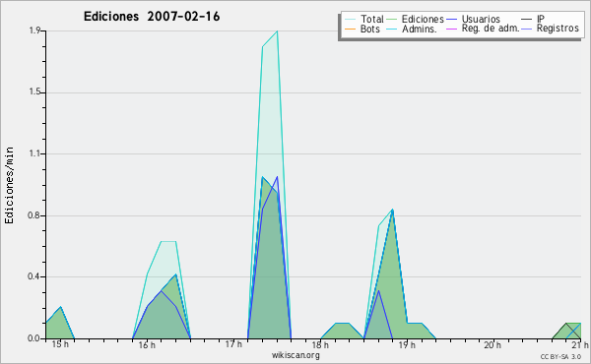591x364 pixels.
Task: Click the 20 h x-axis label
Action: (x=492, y=344)
